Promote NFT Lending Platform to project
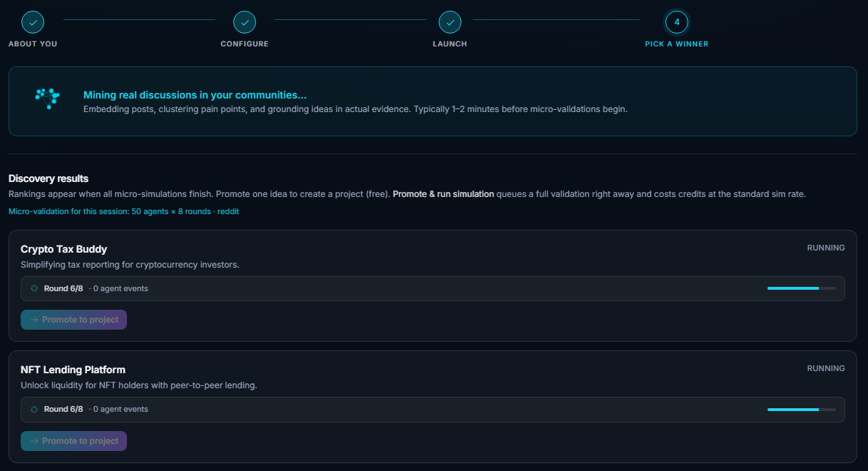The image size is (868, 471). coord(74,441)
